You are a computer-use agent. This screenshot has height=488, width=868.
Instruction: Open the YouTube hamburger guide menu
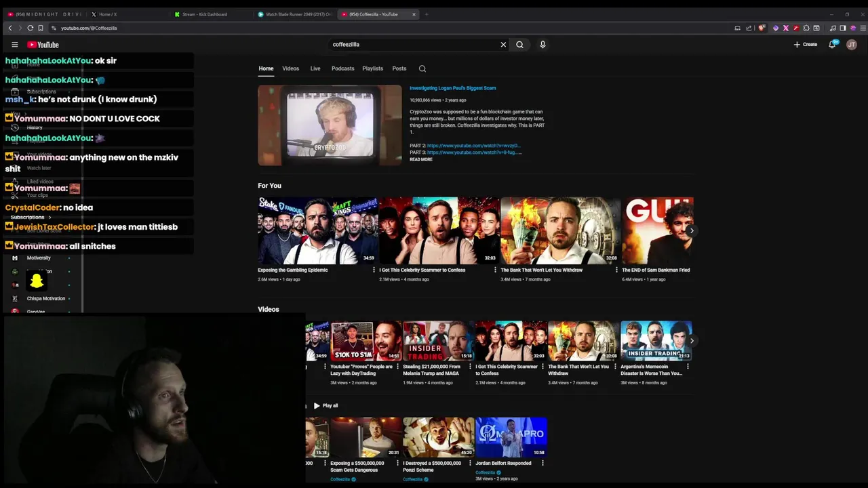(14, 45)
